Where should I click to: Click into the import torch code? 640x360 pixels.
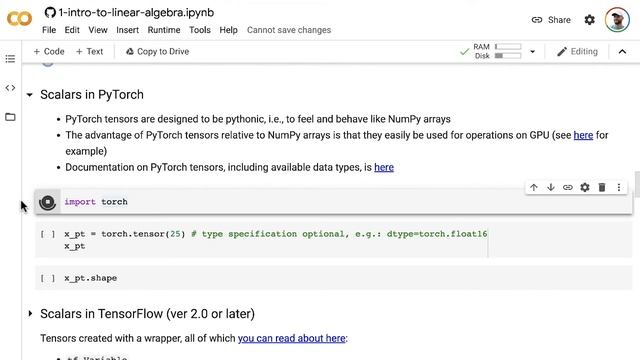pyautogui.click(x=96, y=202)
